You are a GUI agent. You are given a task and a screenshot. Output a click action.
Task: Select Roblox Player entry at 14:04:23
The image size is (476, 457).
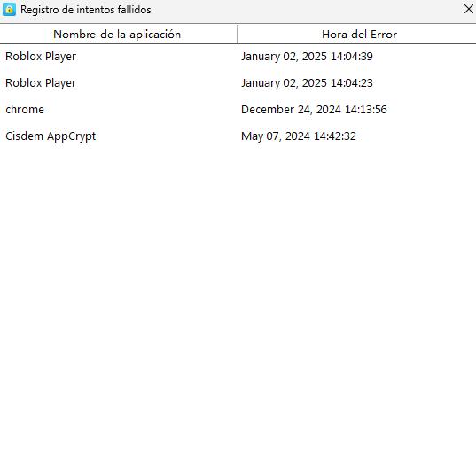pos(238,83)
